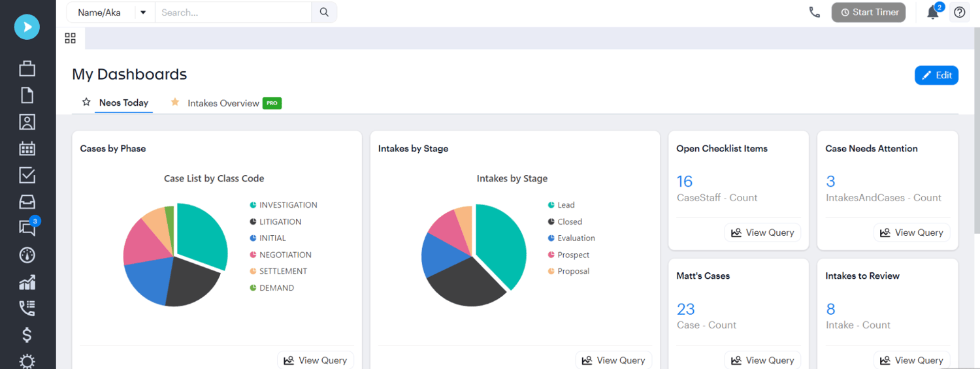Click the phone icon in top bar

(814, 12)
